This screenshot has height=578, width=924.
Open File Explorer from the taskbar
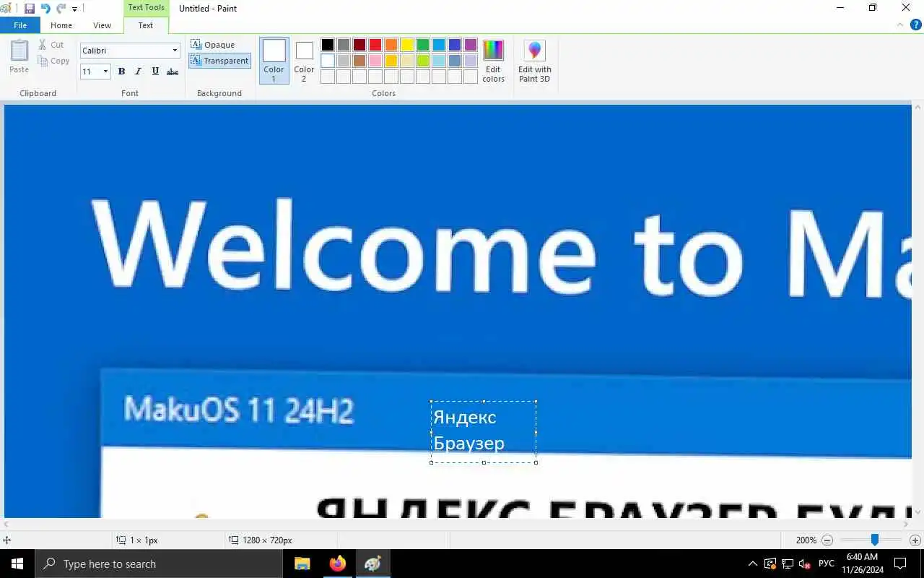(302, 564)
